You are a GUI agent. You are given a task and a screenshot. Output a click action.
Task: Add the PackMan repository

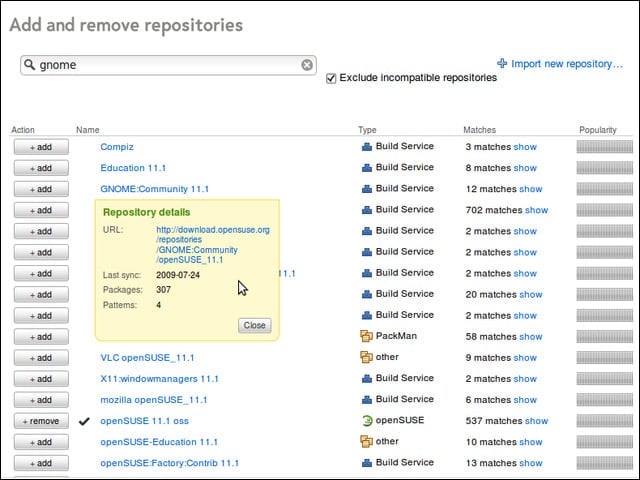click(41, 337)
